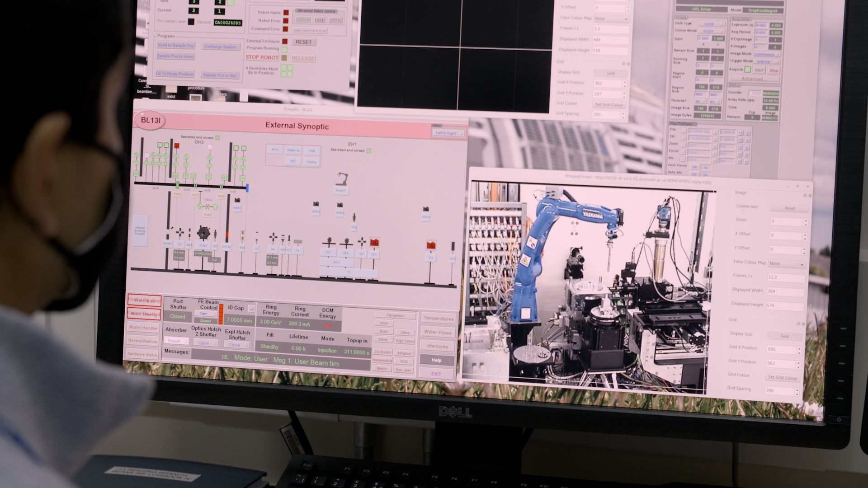
Task: Open Expt Hutch Shutter Close dropdown
Action: coord(237,345)
